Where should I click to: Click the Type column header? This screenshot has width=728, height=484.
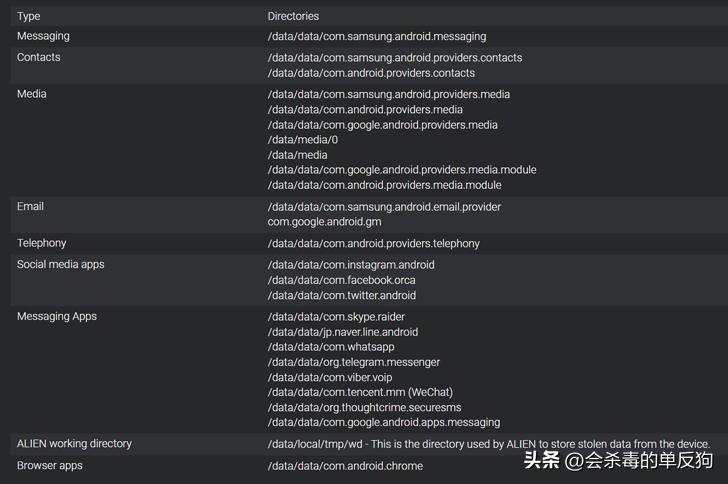[29, 16]
